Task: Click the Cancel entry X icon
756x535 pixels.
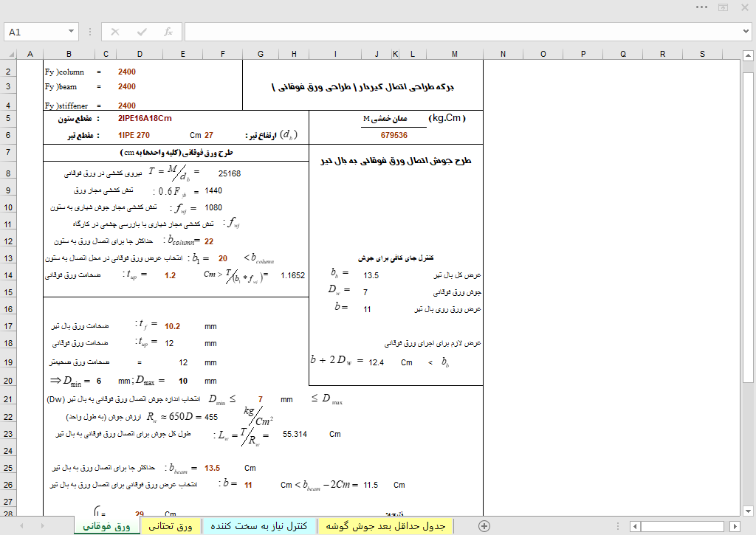Action: tap(114, 32)
